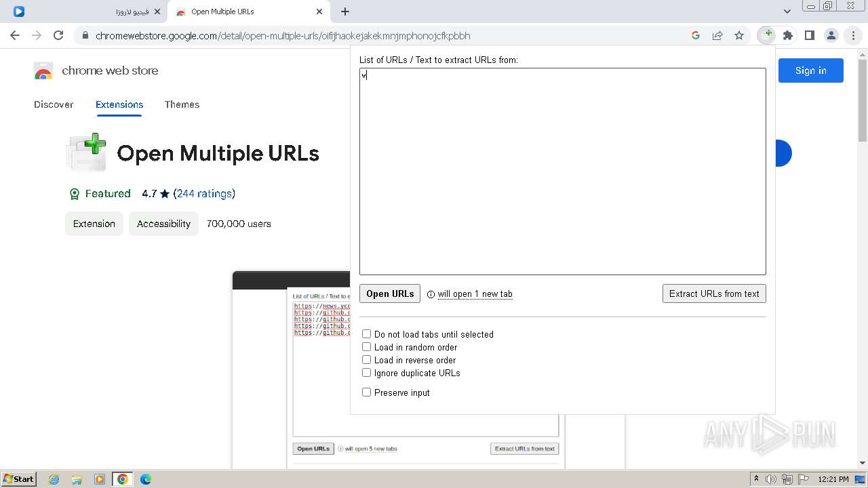Screen dimensions: 868x488
Task: Click the 'will open 1 new tab' text
Action: [475, 293]
